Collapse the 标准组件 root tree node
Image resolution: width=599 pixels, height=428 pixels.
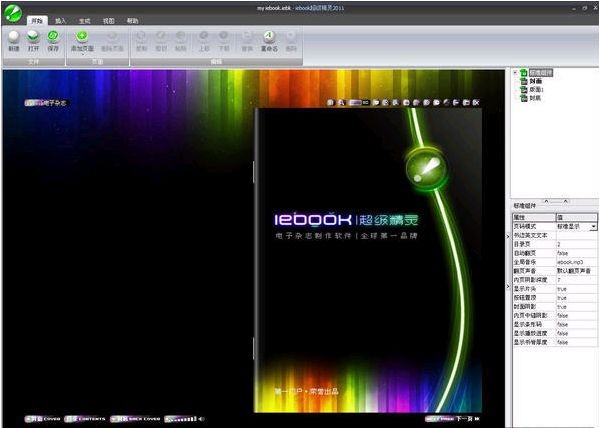[515, 73]
